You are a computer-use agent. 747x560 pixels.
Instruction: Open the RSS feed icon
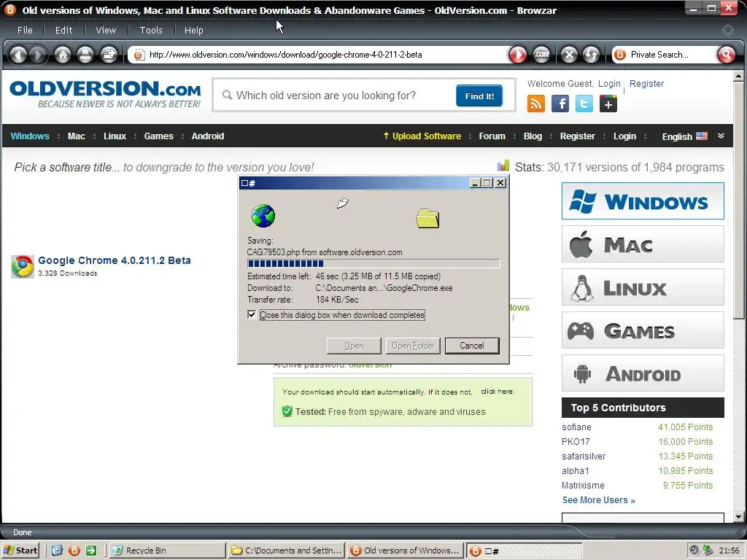[x=536, y=104]
